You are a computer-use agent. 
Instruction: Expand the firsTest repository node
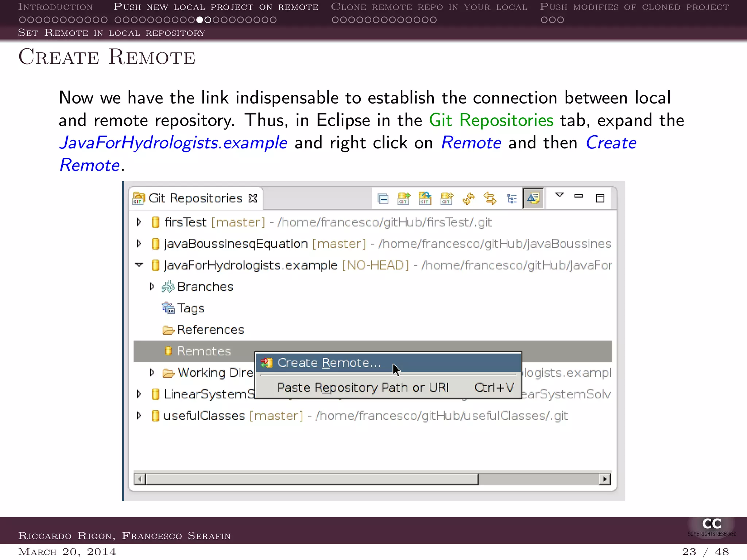[x=139, y=222]
